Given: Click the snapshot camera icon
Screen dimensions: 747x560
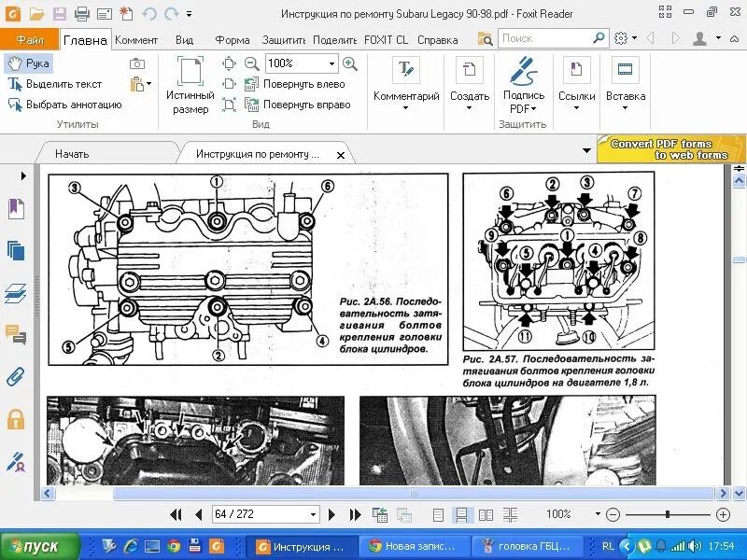Looking at the screenshot, I should [x=137, y=63].
